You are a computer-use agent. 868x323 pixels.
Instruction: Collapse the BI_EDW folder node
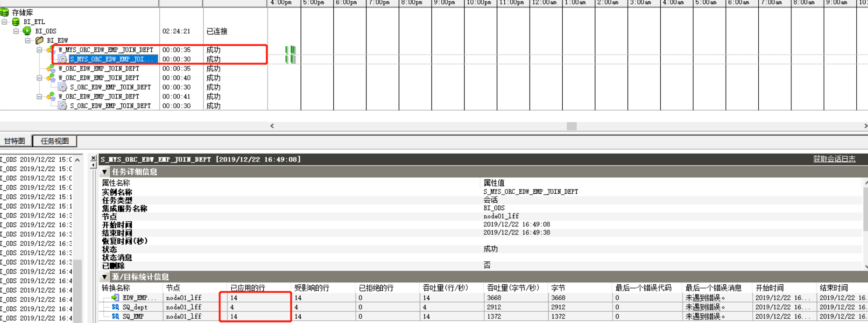(x=28, y=41)
